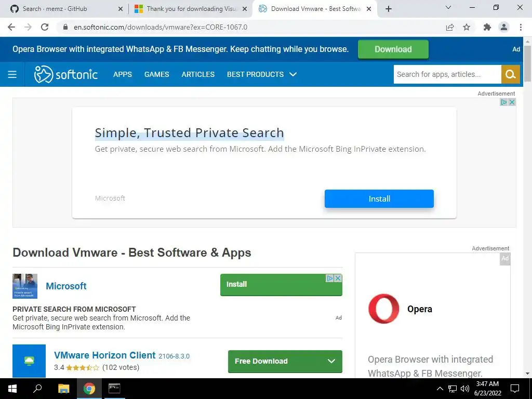Screen dimensions: 532x399
Task: Open Chrome three-dot menu
Action: coord(521,27)
